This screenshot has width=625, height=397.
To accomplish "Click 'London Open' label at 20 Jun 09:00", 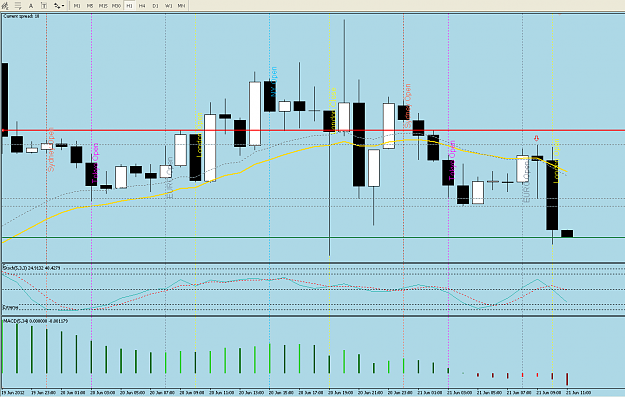I will [x=200, y=136].
